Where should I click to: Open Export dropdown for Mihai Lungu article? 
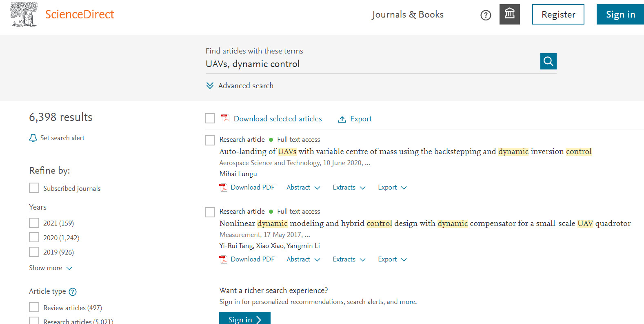pos(392,187)
